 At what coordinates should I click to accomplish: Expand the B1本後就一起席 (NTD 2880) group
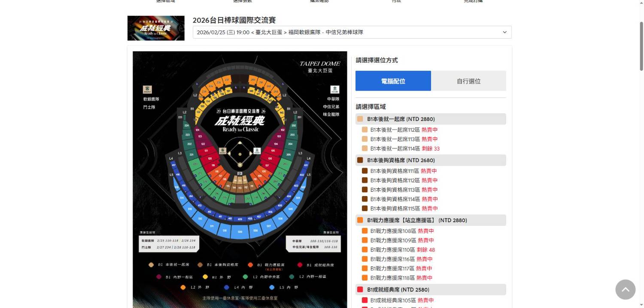[x=431, y=119]
